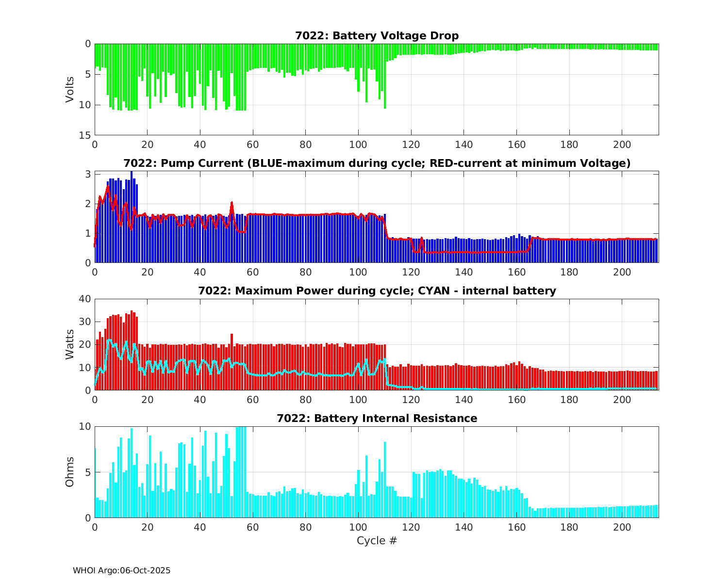The height and width of the screenshot is (582, 728).
Task: Select the Ohms y-axis label
Action: coord(70,472)
